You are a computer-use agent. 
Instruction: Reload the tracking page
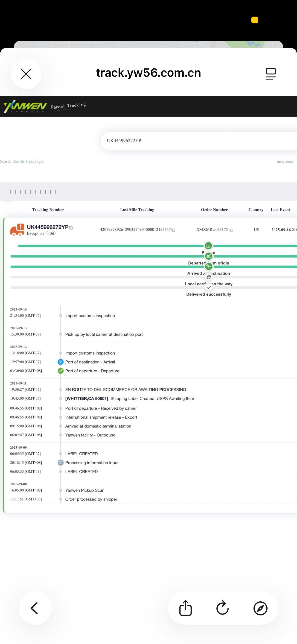[222, 608]
